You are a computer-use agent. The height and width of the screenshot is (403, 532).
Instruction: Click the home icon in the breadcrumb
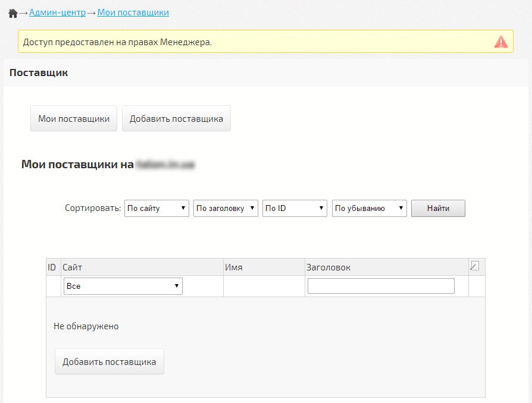(12, 13)
